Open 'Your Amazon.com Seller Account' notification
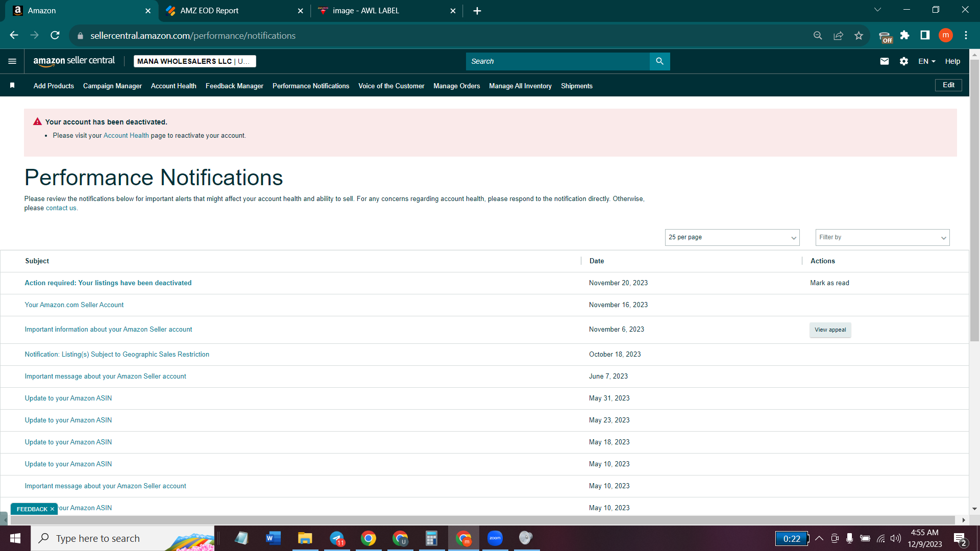The width and height of the screenshot is (980, 551). click(74, 305)
